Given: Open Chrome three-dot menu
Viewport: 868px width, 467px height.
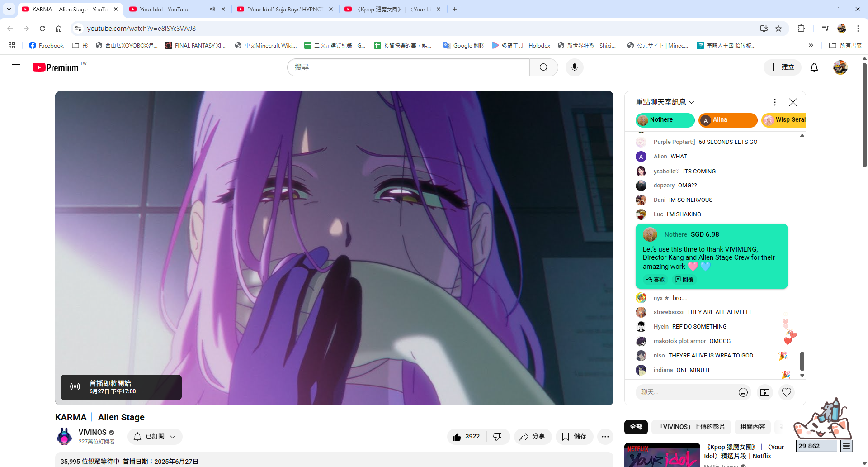Looking at the screenshot, I should pyautogui.click(x=858, y=29).
